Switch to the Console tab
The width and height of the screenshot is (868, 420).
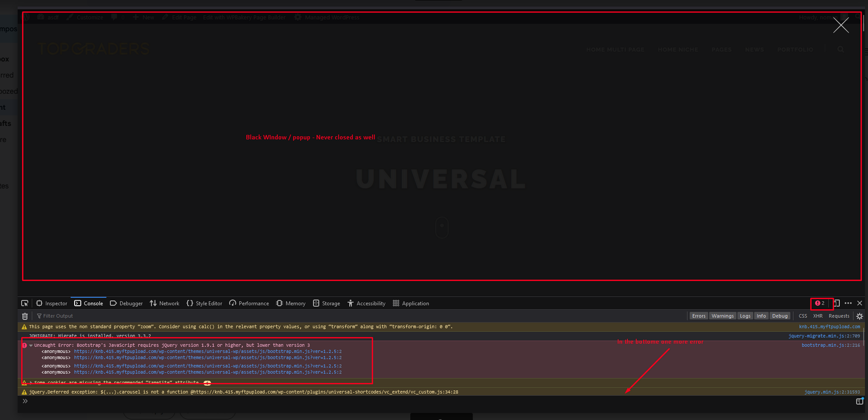(89, 303)
